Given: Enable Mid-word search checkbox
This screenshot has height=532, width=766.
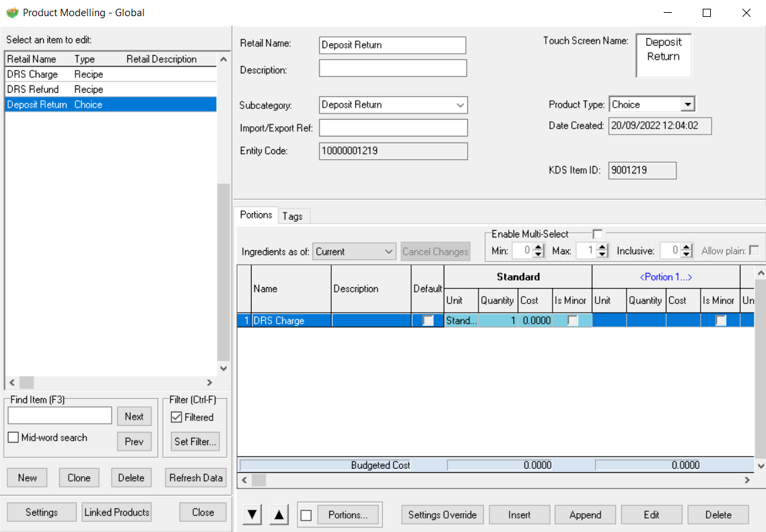Looking at the screenshot, I should coord(13,438).
